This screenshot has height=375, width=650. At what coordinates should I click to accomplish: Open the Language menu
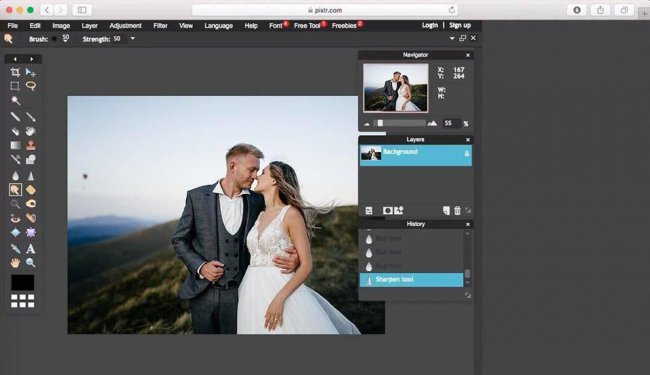(218, 26)
